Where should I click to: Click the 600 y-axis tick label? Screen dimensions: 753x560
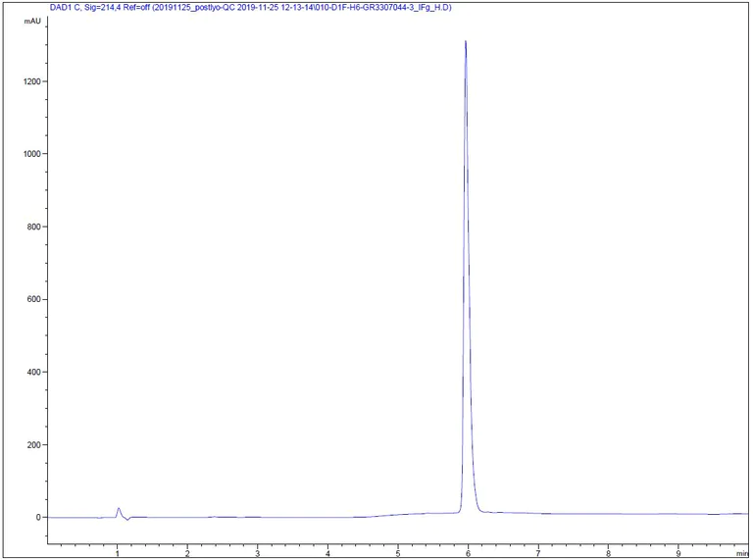point(34,299)
